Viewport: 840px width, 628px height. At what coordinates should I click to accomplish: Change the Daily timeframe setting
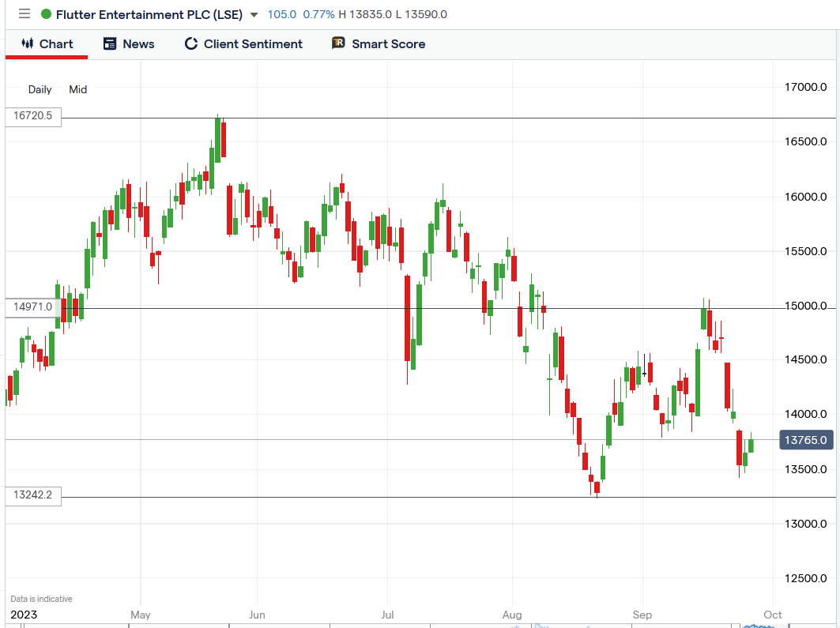point(40,89)
